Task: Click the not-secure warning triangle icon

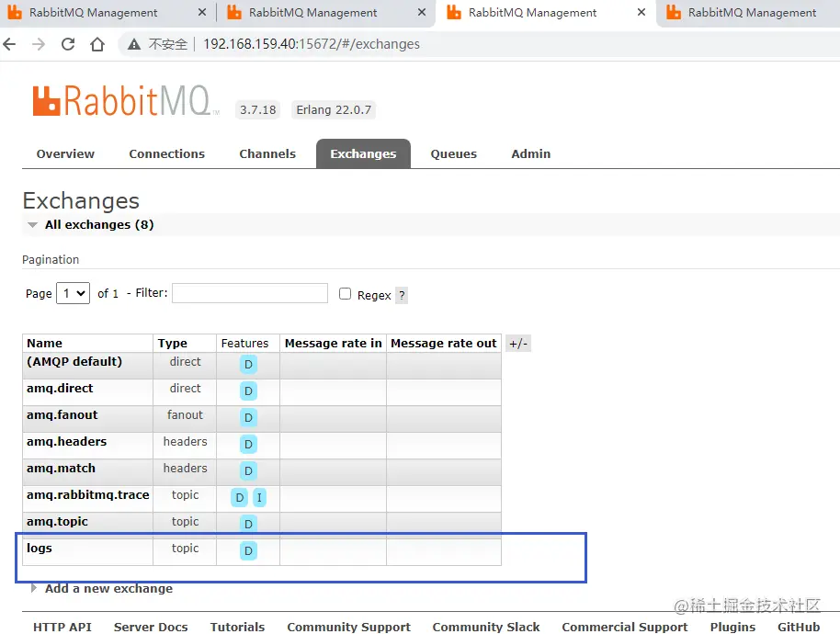Action: (x=134, y=44)
